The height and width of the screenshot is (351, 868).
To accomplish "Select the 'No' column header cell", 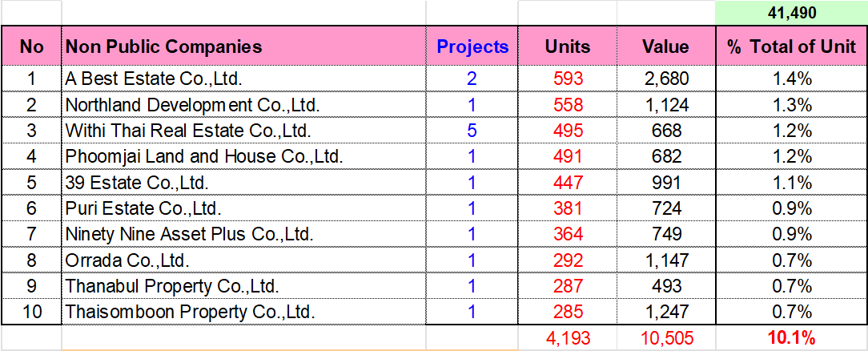I will [31, 46].
